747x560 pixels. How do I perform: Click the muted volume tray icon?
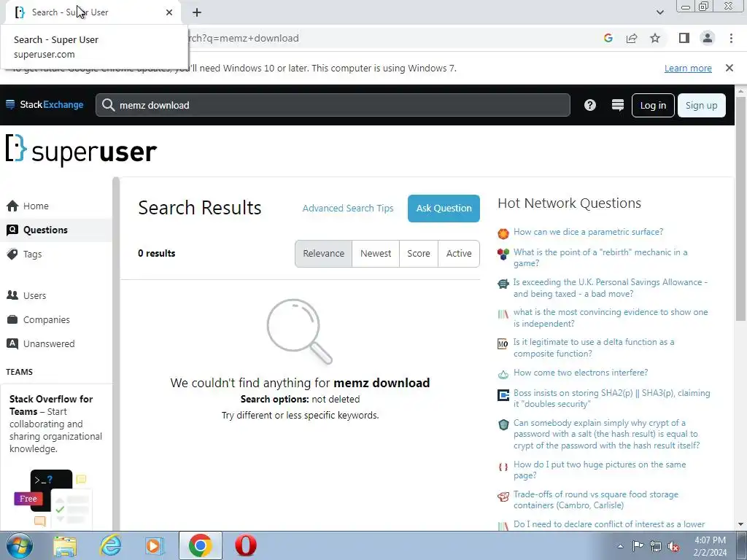673,546
